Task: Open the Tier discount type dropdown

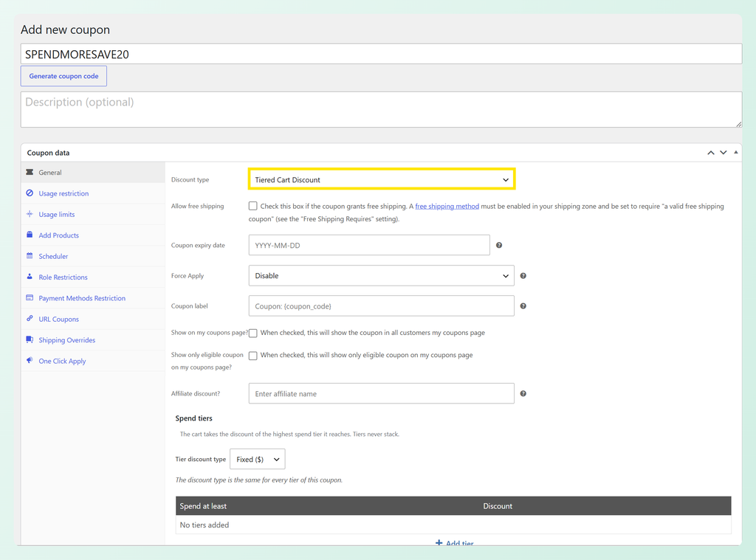Action: click(258, 459)
